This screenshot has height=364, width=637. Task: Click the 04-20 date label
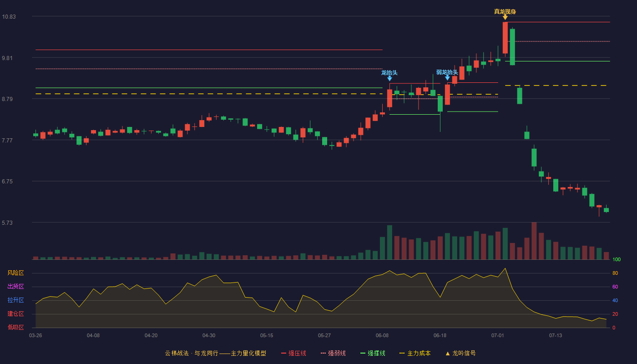click(x=151, y=335)
